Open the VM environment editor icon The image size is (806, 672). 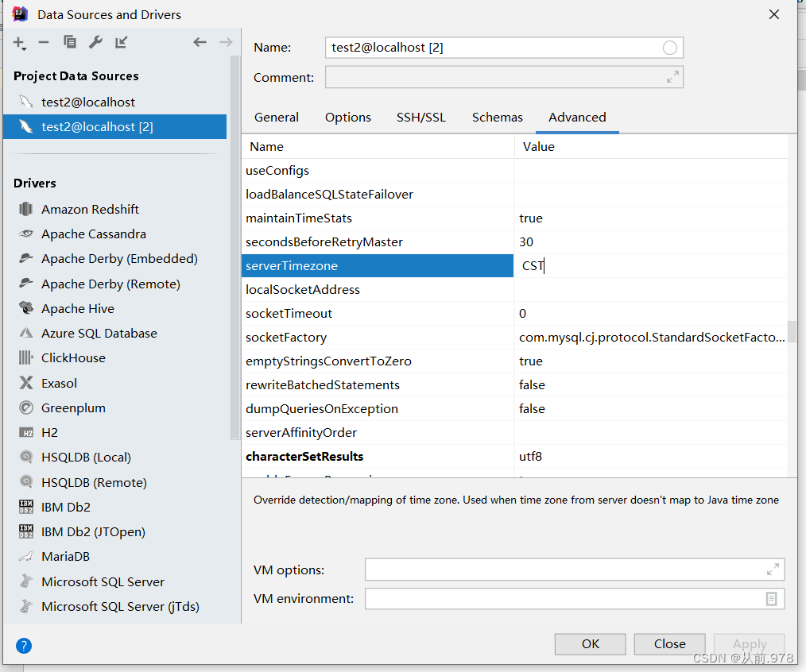[772, 599]
